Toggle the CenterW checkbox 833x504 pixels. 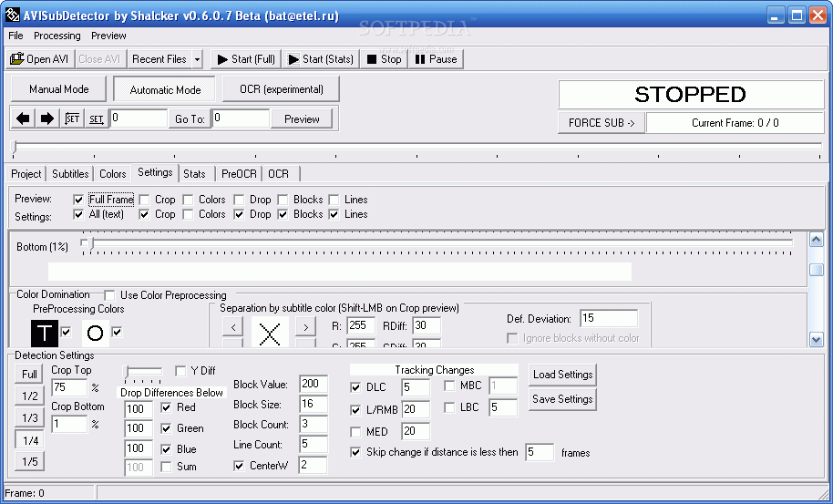(x=239, y=466)
